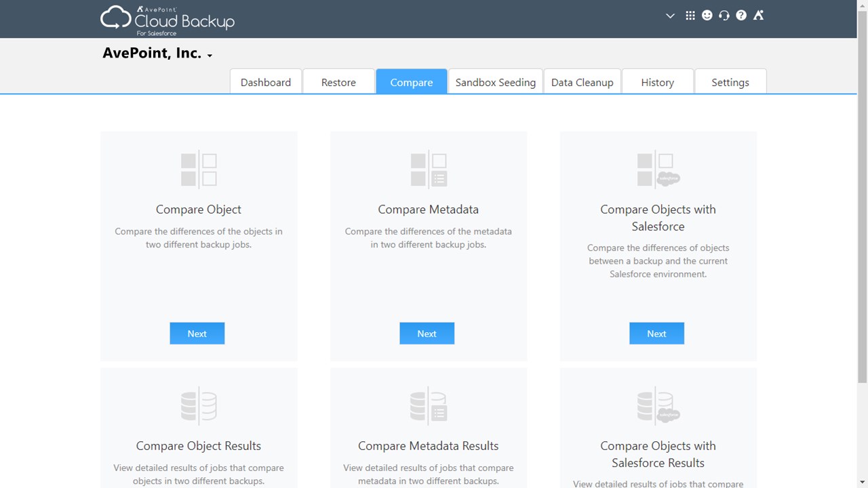Open the app launcher grid icon
Image resolution: width=868 pixels, height=488 pixels.
click(690, 16)
